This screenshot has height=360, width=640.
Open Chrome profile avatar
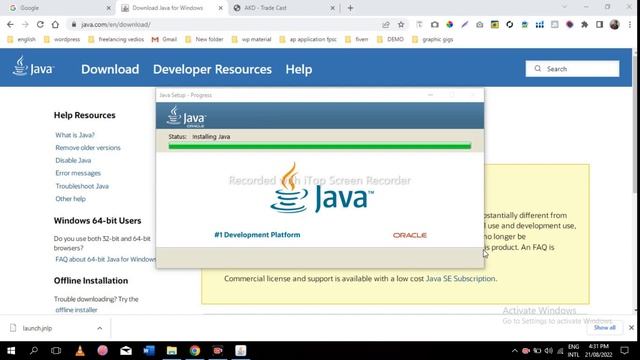tap(615, 24)
